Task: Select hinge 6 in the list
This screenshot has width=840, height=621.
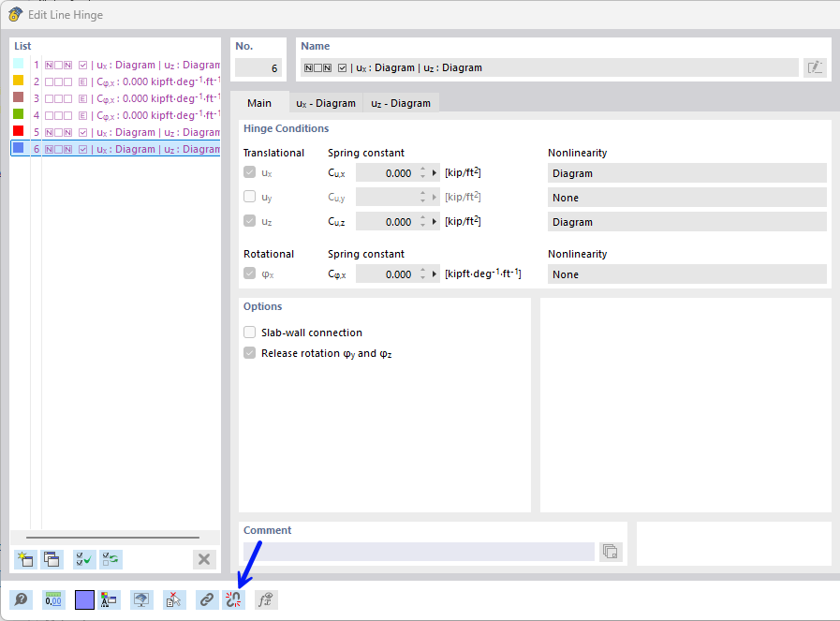Action: coord(115,148)
